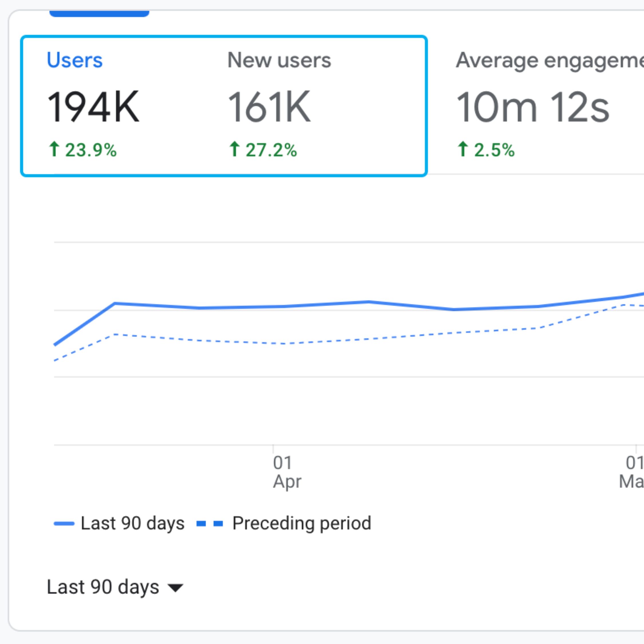
Task: Click the 194K users value
Action: point(93,107)
